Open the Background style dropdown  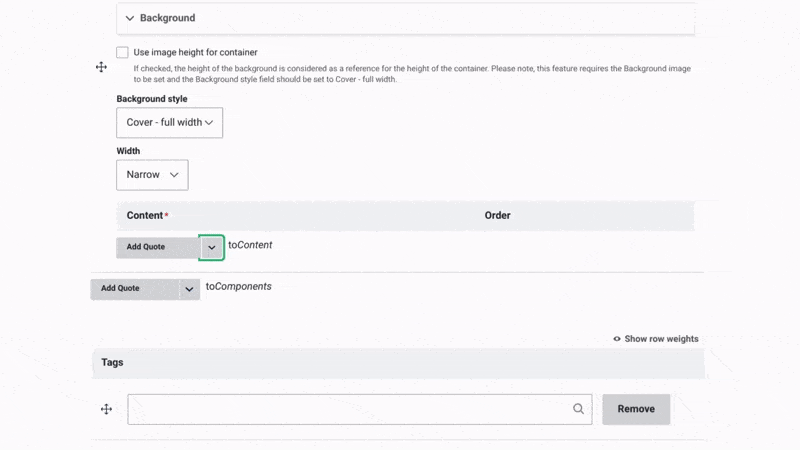pyautogui.click(x=169, y=122)
